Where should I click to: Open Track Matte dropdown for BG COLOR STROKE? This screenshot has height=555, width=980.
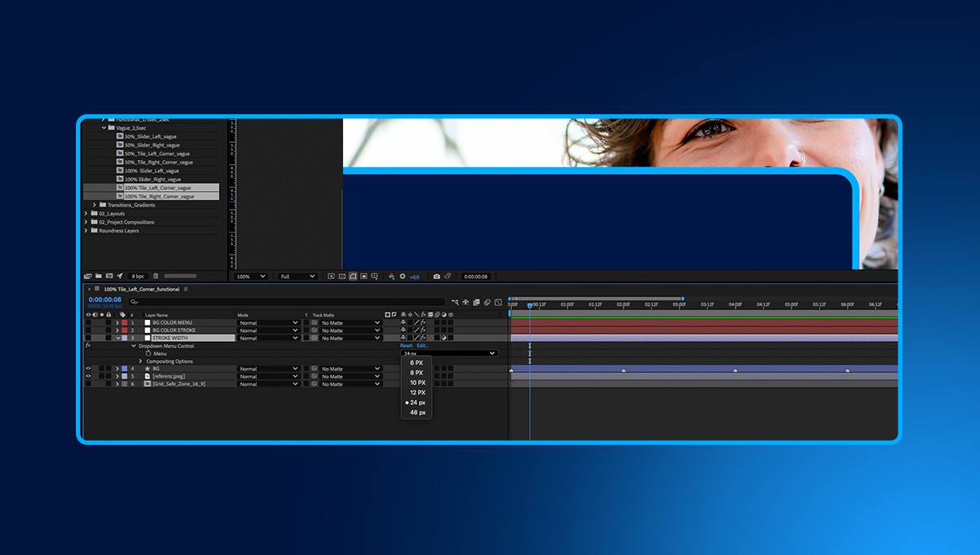[350, 331]
